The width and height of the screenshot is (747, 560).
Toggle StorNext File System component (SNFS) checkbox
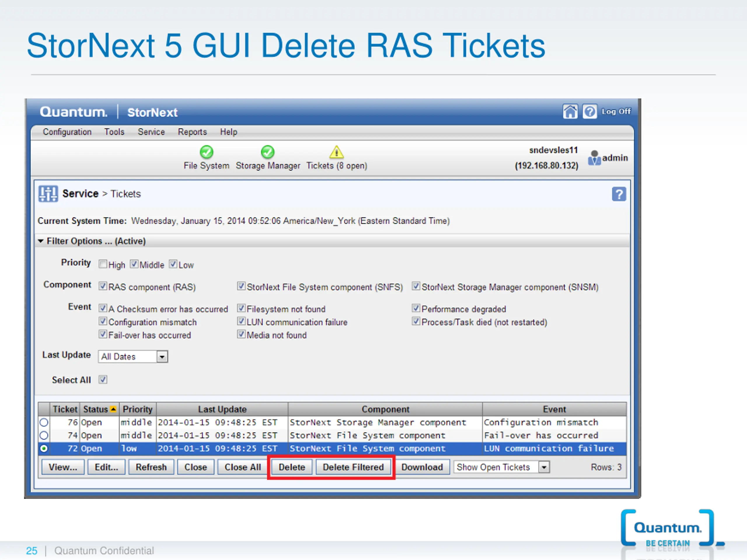[241, 286]
